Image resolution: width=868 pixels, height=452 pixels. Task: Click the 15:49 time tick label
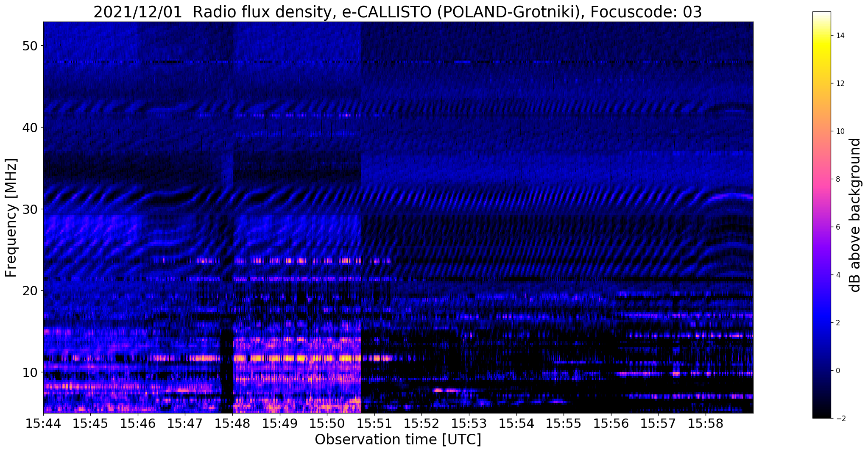tap(280, 423)
